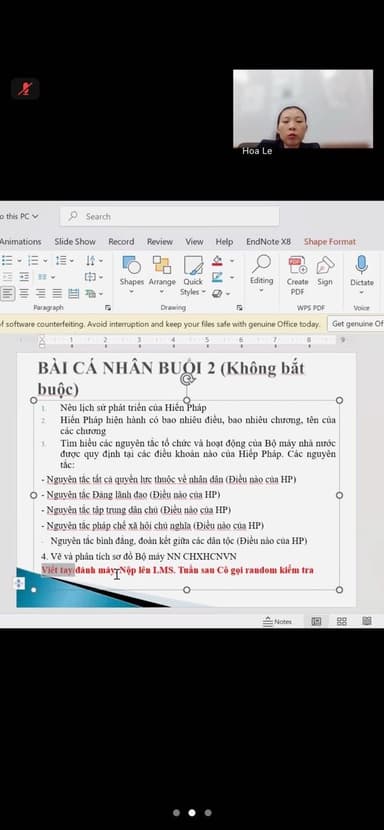The height and width of the screenshot is (830, 384).
Task: Toggle the Notes pane
Action: (278, 621)
